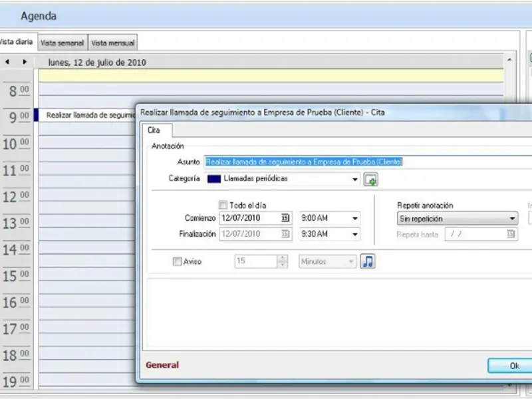This screenshot has height=399, width=532.
Task: Click the notes text area in Cita dialog
Action: (x=339, y=313)
